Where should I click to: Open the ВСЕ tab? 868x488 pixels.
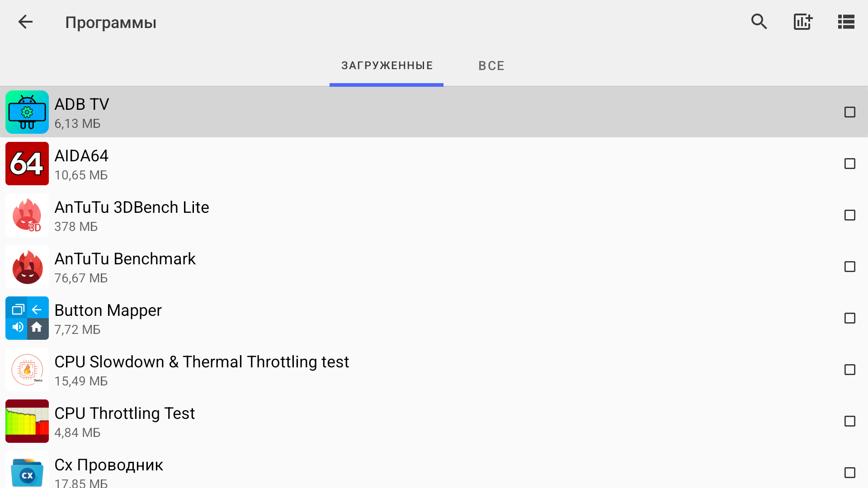491,66
